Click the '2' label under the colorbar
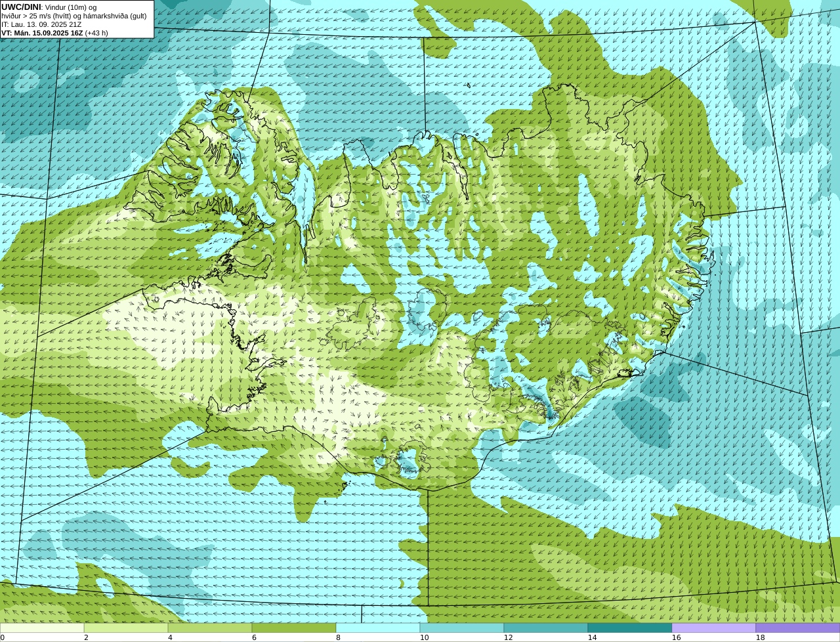The width and height of the screenshot is (840, 642). click(x=86, y=637)
